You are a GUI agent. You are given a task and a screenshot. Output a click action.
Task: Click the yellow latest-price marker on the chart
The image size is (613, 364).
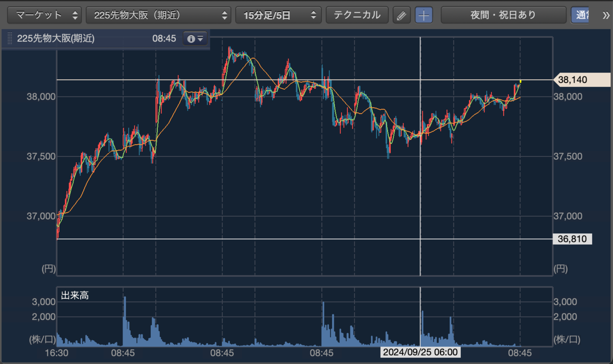pos(520,81)
